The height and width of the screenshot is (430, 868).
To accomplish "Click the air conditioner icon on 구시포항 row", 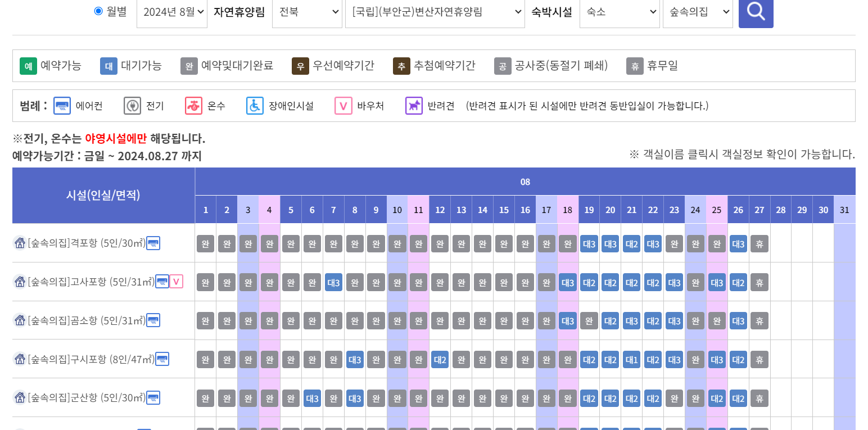I will 162,359.
